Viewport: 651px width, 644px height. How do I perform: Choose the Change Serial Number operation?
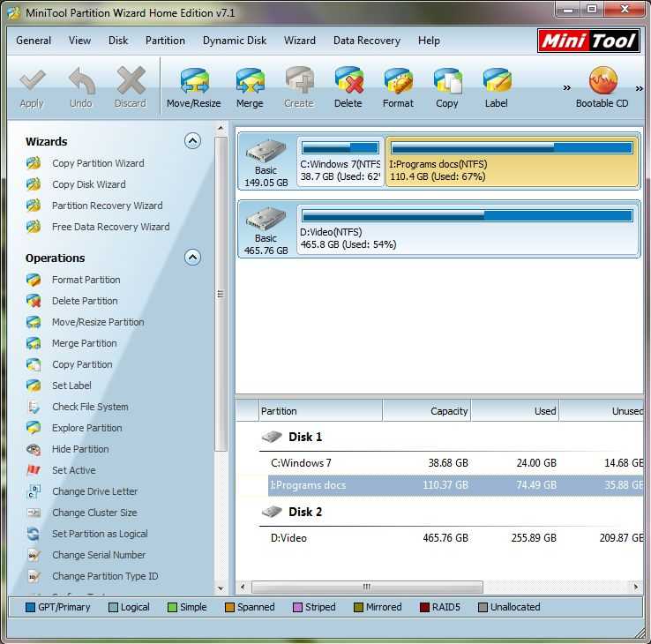[99, 555]
